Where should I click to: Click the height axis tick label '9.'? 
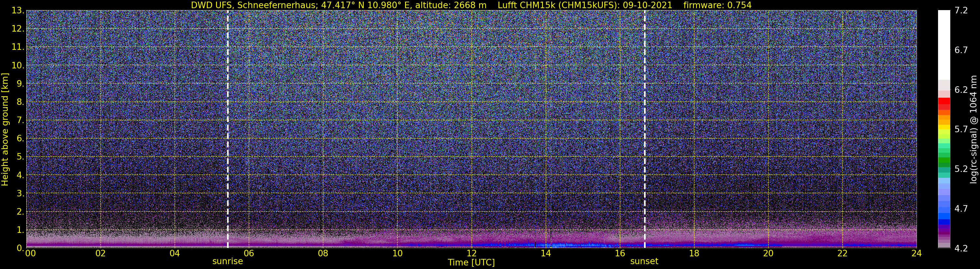tap(20, 84)
